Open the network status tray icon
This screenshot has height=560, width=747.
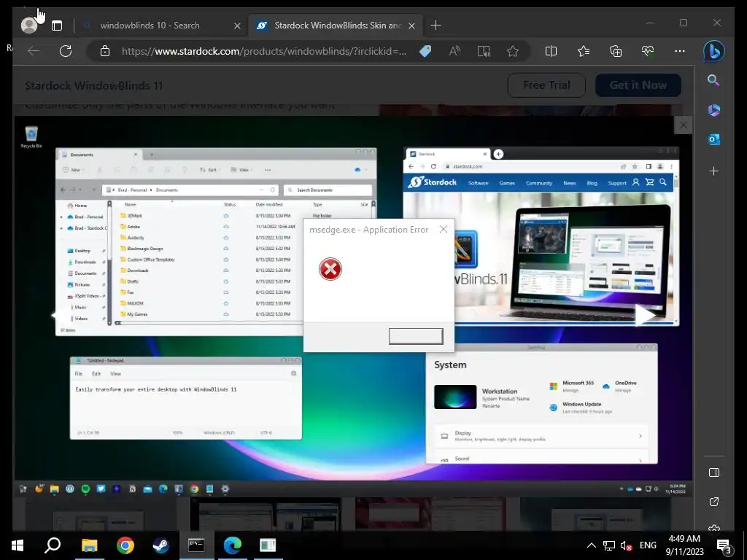[609, 545]
